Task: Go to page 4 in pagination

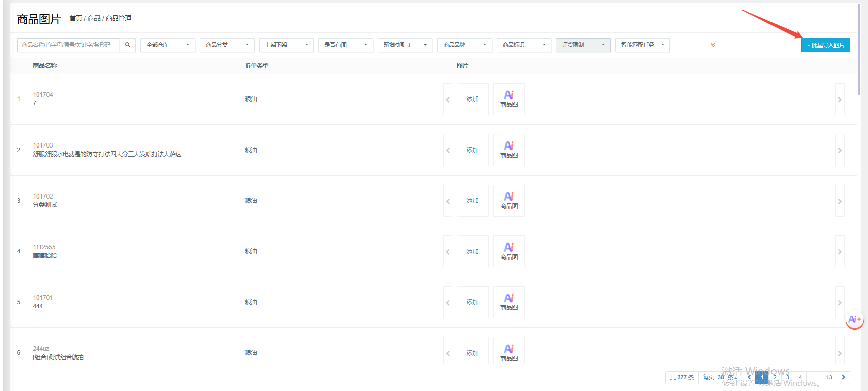Action: (800, 377)
